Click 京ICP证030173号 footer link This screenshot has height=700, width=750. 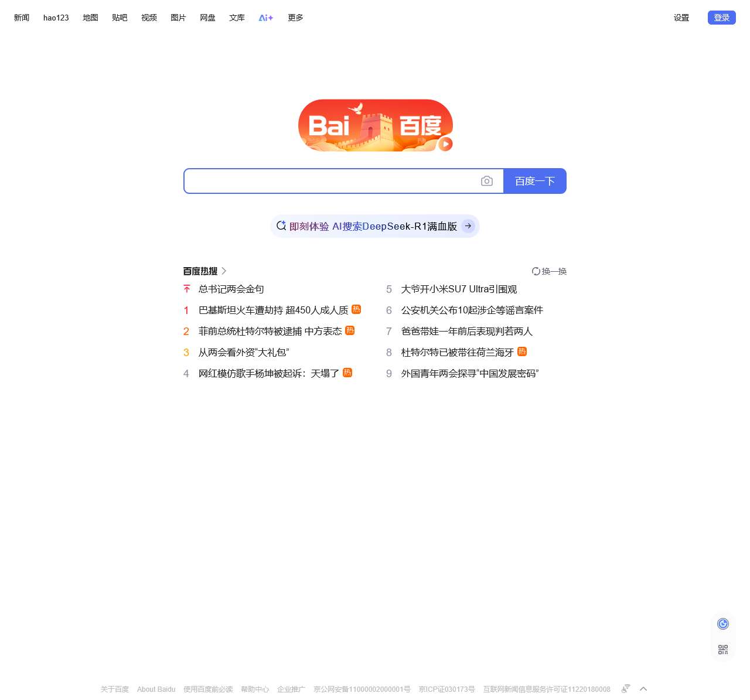(x=447, y=689)
